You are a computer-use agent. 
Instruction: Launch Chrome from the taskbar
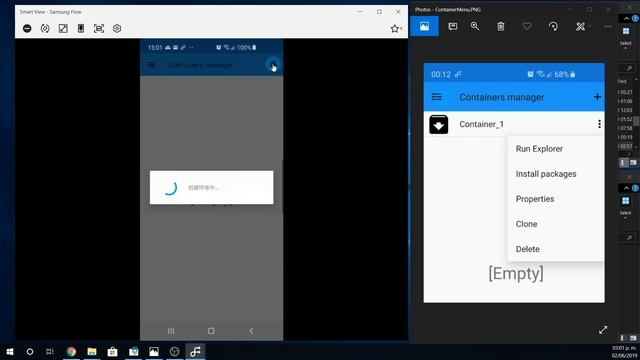71,351
